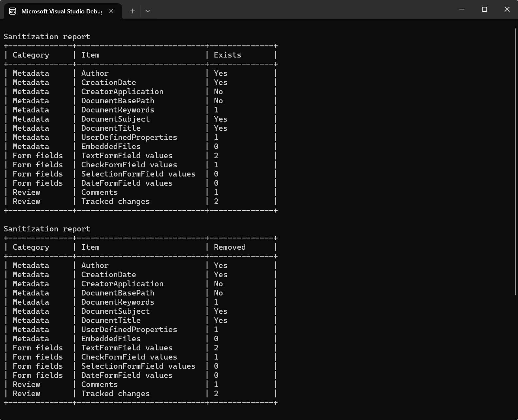
Task: Click the second 'Sanitization report' heading
Action: [x=47, y=229]
